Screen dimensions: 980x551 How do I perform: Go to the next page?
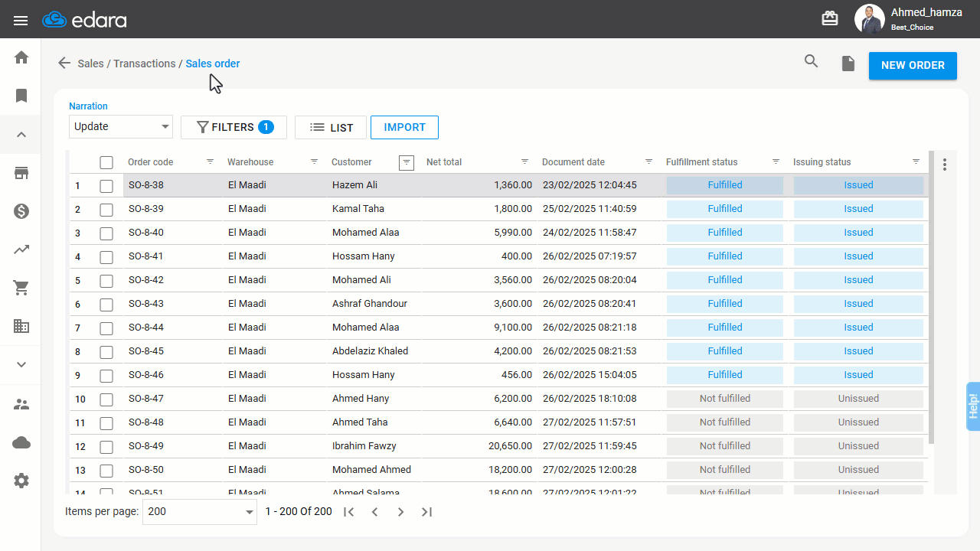click(x=400, y=512)
